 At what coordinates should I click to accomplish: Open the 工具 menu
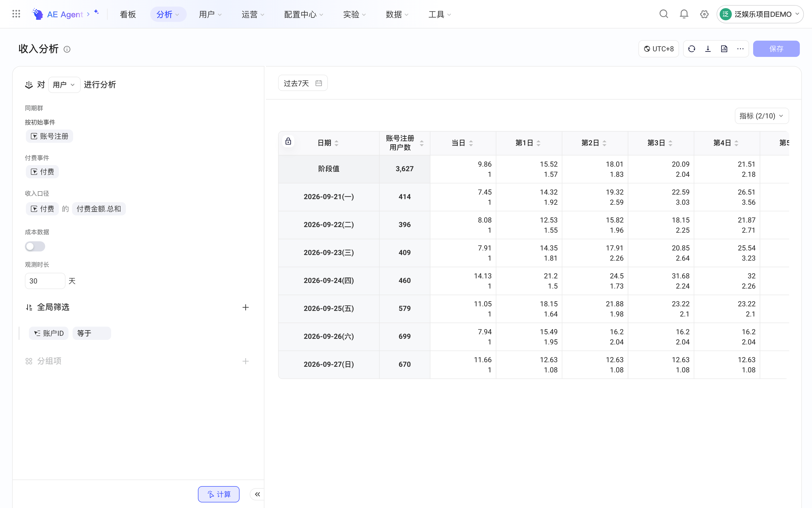440,14
